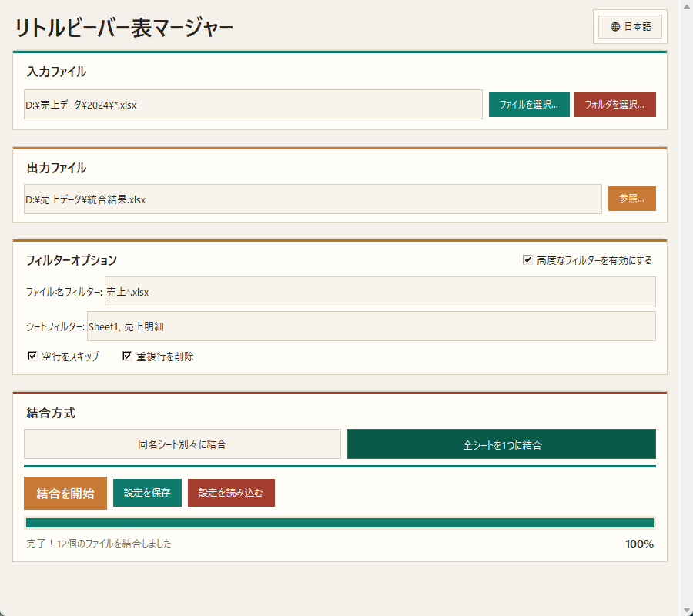Toggle the 空行をスキップ checkbox
Screen dimensions: 693x616
(x=32, y=356)
